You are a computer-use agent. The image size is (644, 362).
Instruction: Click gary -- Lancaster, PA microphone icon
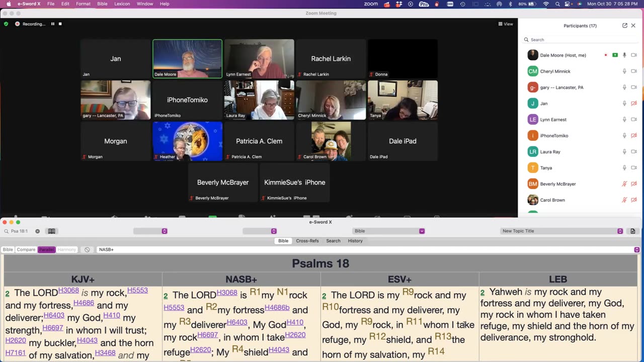tap(624, 87)
